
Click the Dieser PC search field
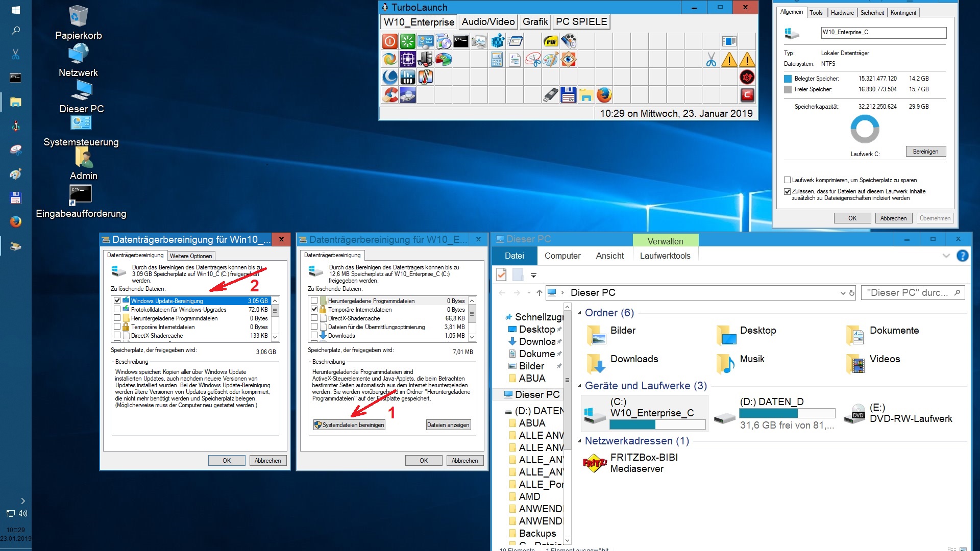point(906,293)
